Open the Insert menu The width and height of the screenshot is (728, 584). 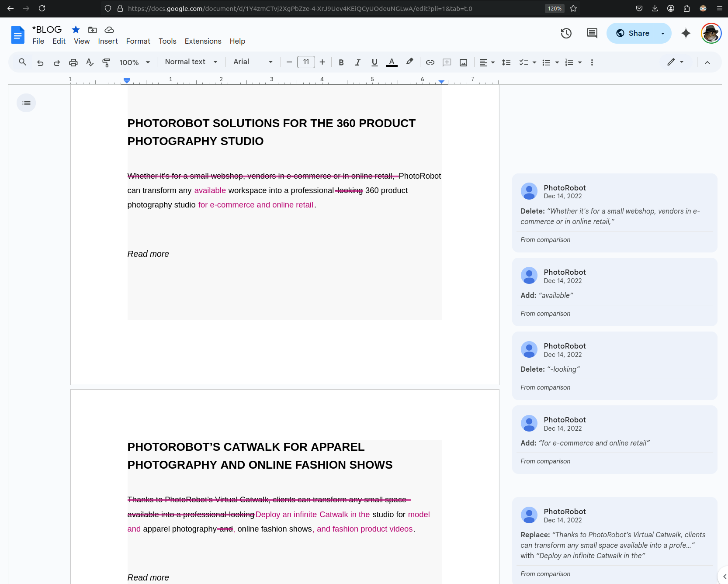[x=108, y=41]
